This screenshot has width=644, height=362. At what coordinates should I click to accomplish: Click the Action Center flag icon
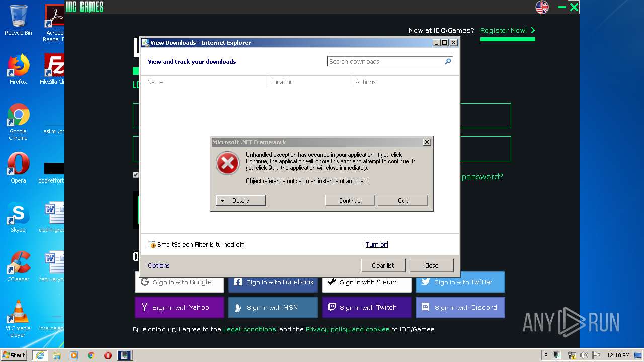point(596,355)
